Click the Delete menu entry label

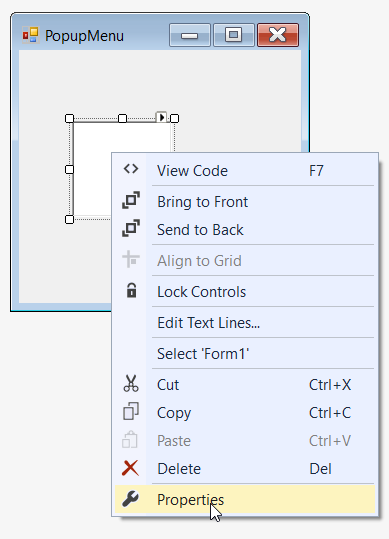click(179, 469)
